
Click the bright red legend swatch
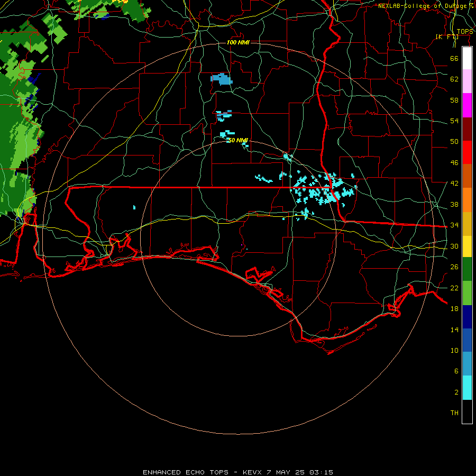click(467, 152)
